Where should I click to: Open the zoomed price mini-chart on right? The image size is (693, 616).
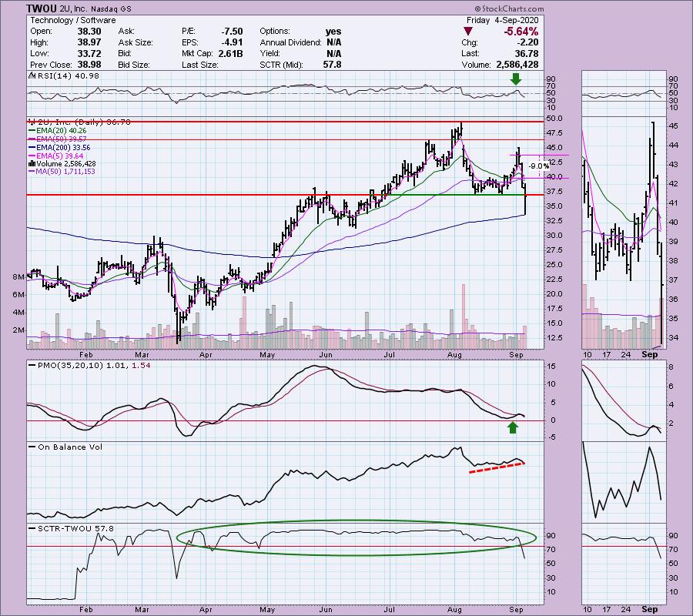pos(623,233)
